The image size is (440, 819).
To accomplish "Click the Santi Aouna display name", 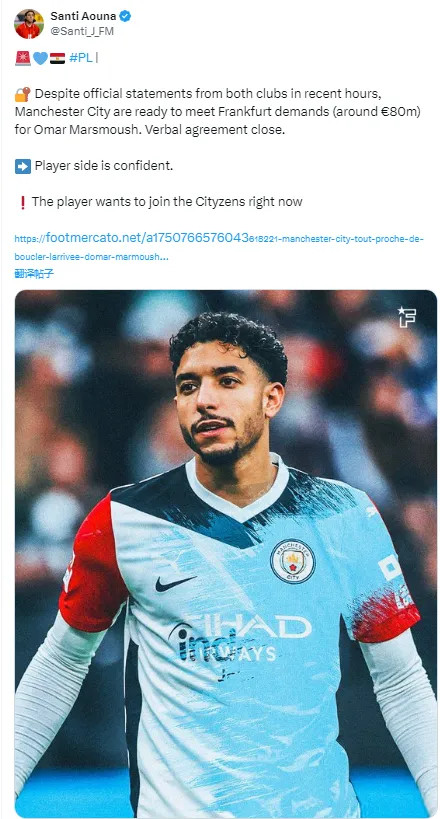I will tap(83, 16).
